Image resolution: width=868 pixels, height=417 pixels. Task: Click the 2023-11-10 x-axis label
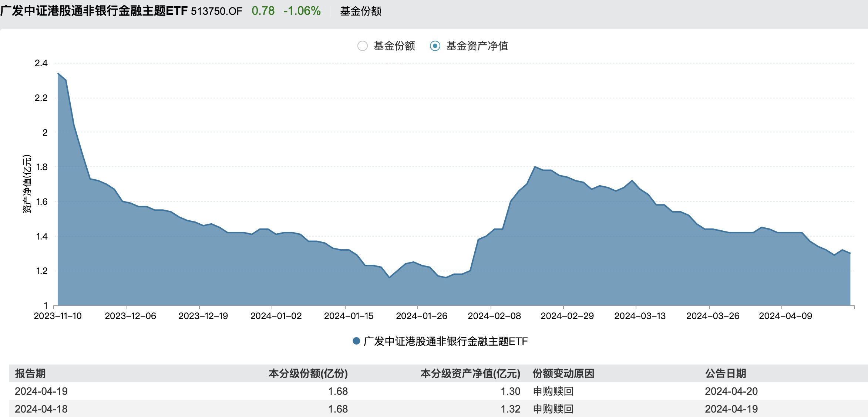pyautogui.click(x=58, y=316)
